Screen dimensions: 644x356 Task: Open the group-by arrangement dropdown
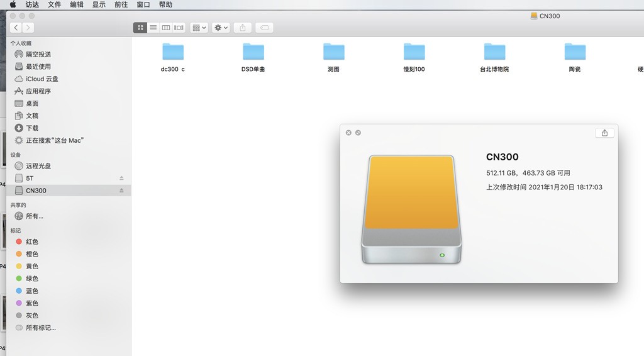(199, 28)
